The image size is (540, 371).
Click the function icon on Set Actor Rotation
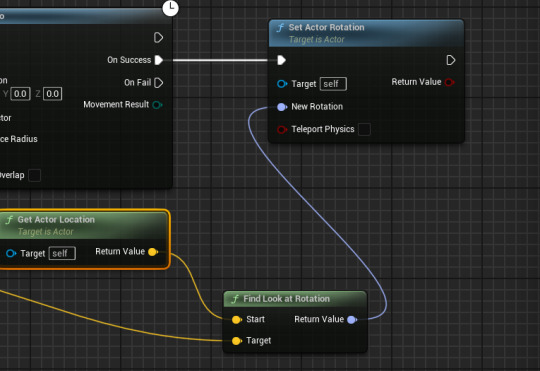click(x=280, y=28)
